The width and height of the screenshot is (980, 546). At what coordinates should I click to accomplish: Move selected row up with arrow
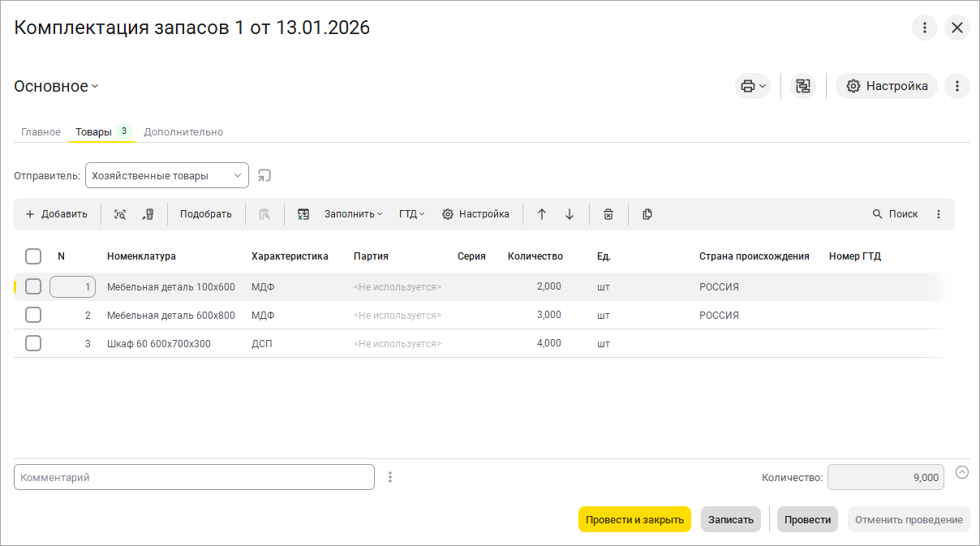click(x=542, y=214)
